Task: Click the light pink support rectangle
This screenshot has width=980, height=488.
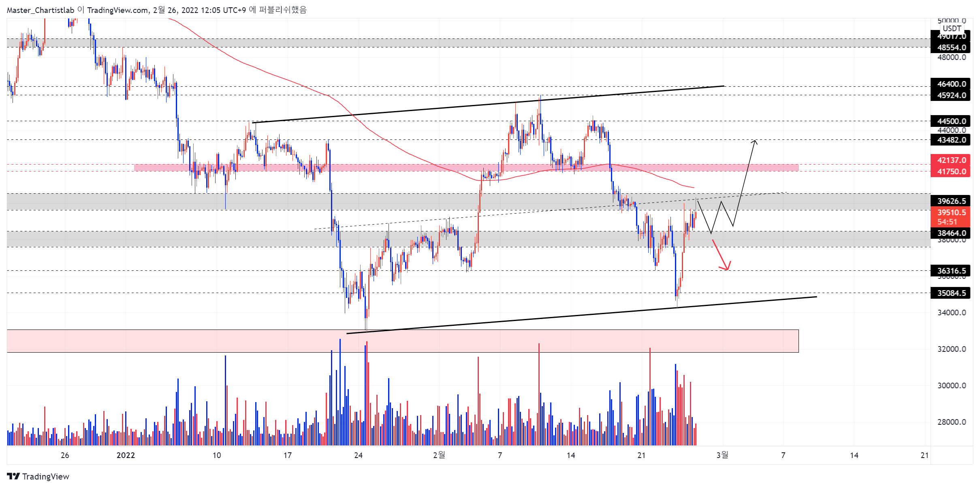Action: pyautogui.click(x=403, y=341)
